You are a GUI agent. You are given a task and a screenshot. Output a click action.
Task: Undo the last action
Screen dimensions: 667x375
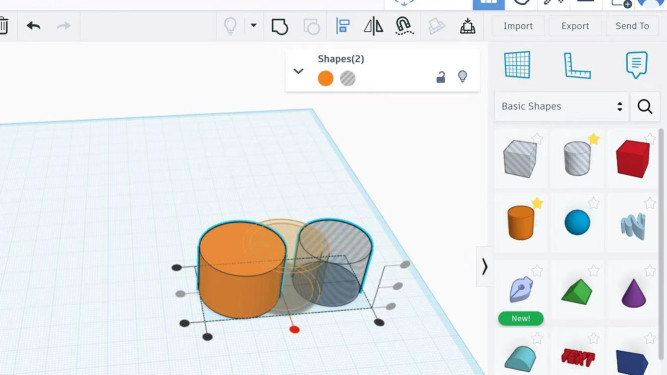tap(33, 26)
